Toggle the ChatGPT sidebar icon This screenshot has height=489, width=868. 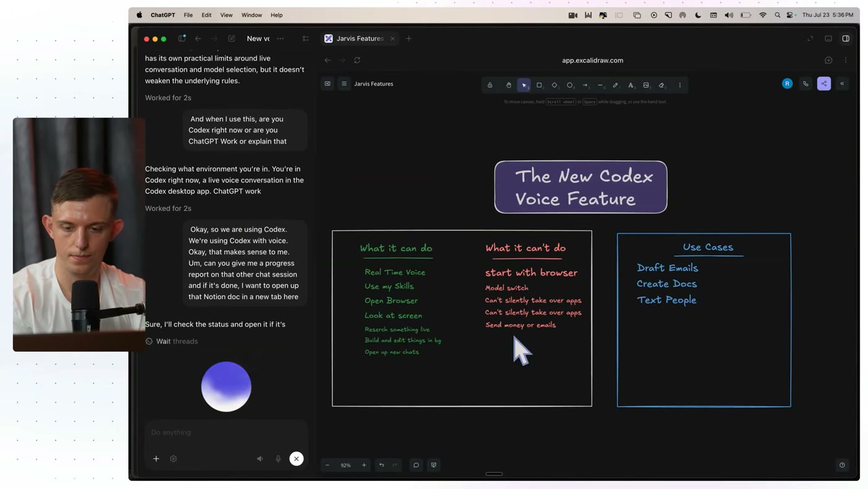click(x=182, y=38)
